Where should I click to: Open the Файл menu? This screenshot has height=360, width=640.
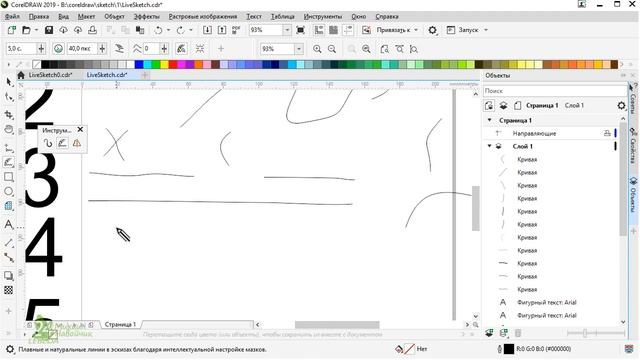click(12, 17)
